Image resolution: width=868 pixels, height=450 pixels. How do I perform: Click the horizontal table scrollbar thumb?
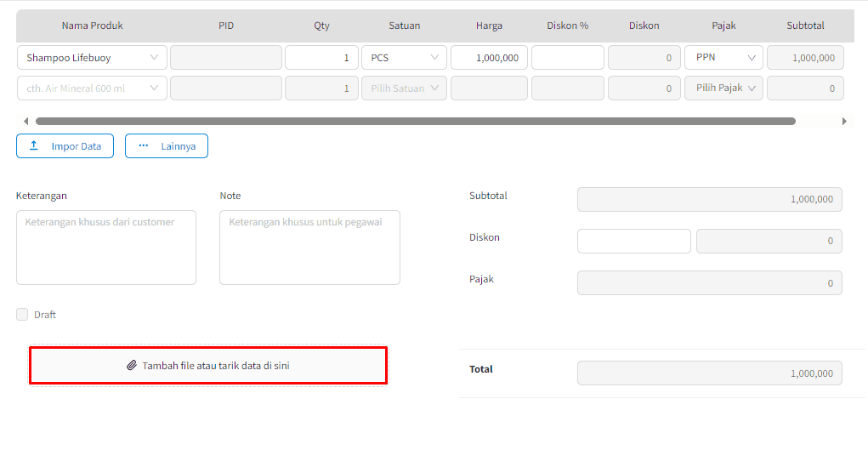pyautogui.click(x=415, y=121)
